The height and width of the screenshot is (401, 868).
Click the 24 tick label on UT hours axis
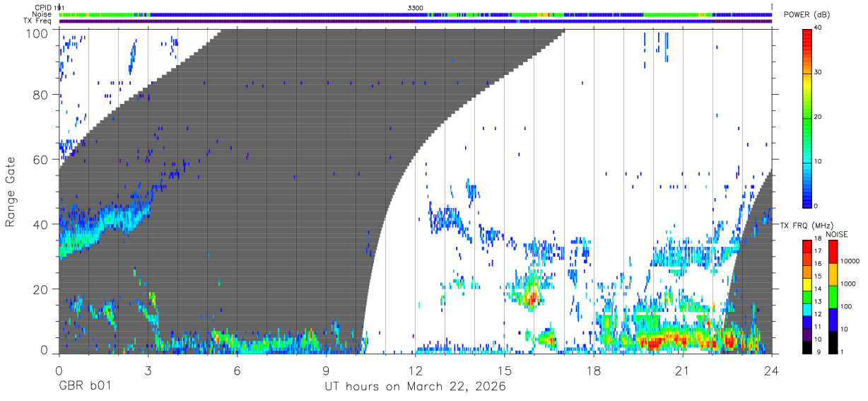(x=772, y=371)
